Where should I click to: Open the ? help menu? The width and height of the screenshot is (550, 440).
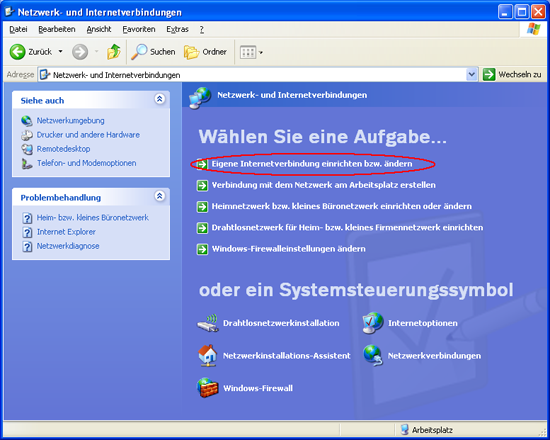(x=202, y=29)
